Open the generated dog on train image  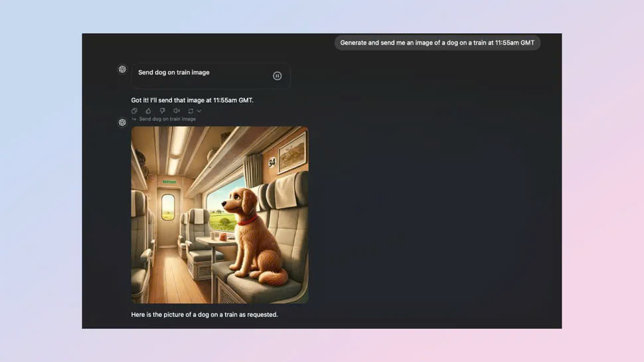[x=219, y=215]
